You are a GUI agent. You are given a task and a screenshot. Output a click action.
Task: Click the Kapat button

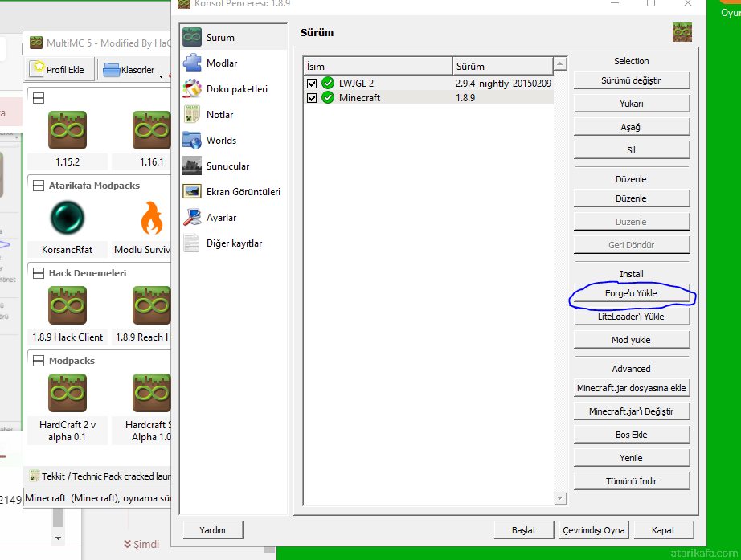[664, 530]
